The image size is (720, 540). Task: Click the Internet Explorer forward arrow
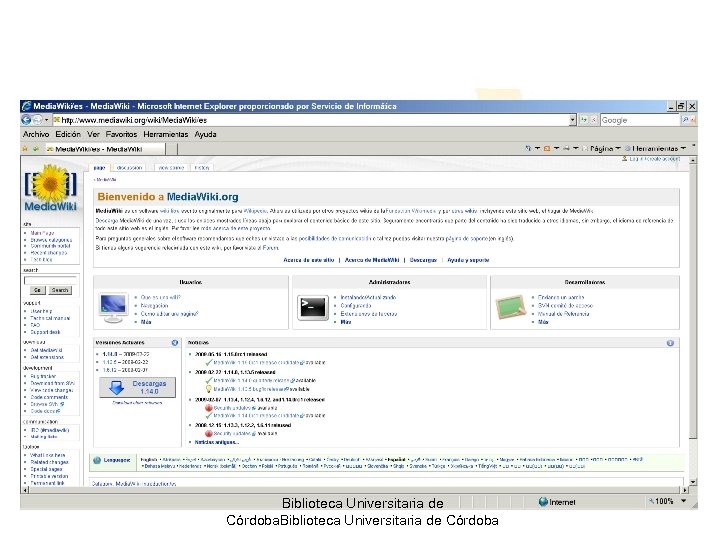(x=37, y=120)
